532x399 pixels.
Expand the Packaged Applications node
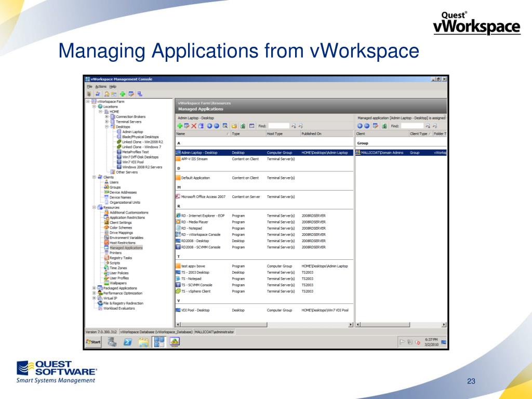[95, 288]
